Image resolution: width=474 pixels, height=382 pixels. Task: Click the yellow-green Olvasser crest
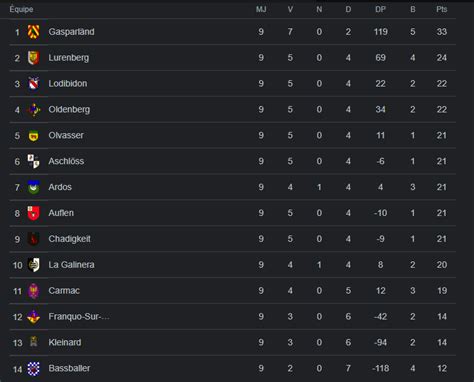[33, 136]
